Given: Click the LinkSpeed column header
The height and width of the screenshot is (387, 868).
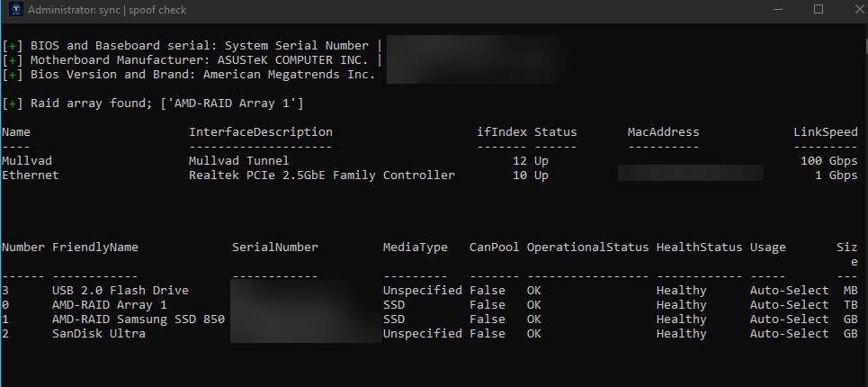Looking at the screenshot, I should (826, 132).
